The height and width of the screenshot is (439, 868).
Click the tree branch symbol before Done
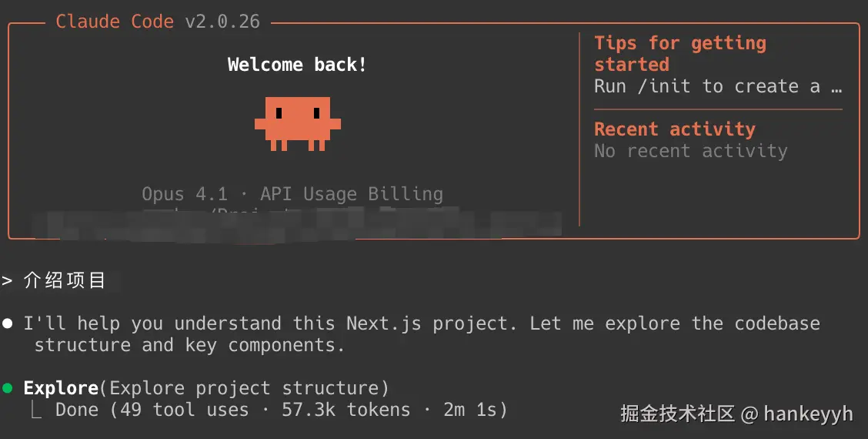36,411
